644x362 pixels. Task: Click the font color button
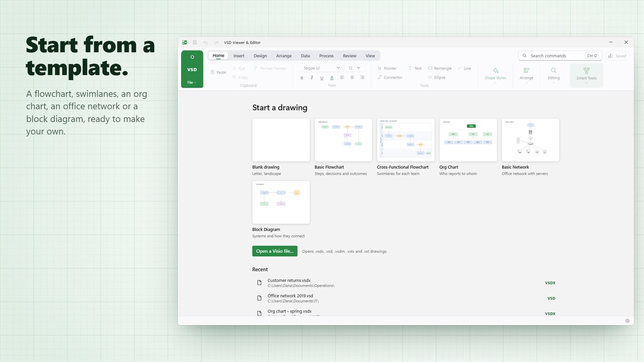[332, 77]
